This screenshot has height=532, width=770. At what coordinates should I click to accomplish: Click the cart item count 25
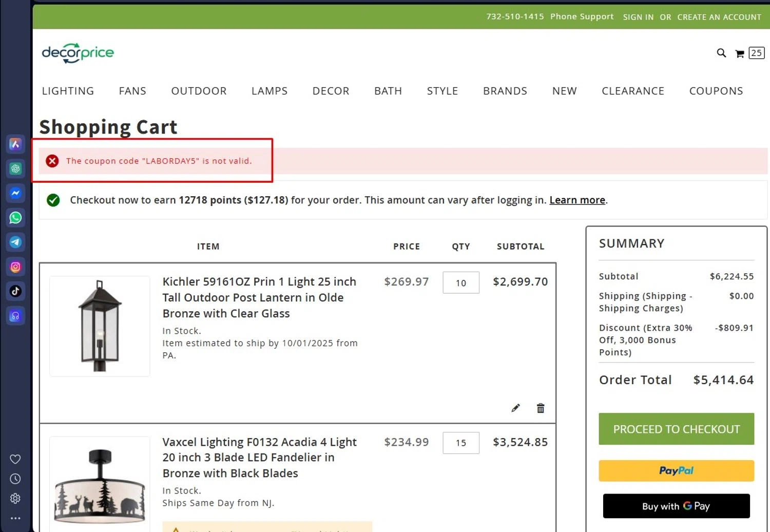pos(757,53)
